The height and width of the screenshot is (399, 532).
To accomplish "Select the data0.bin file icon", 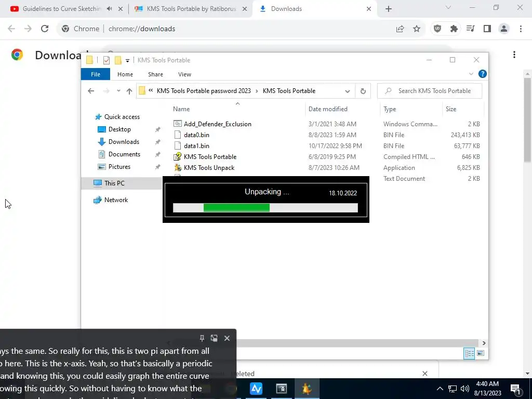I will (x=178, y=135).
